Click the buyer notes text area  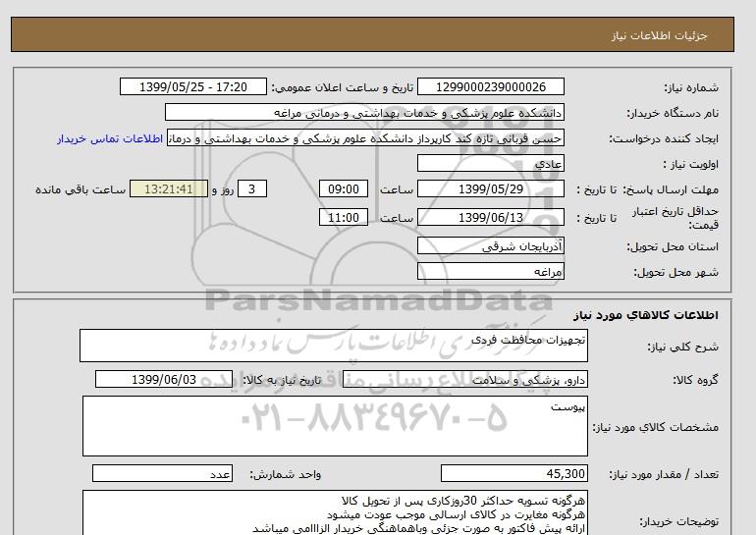pos(335,512)
